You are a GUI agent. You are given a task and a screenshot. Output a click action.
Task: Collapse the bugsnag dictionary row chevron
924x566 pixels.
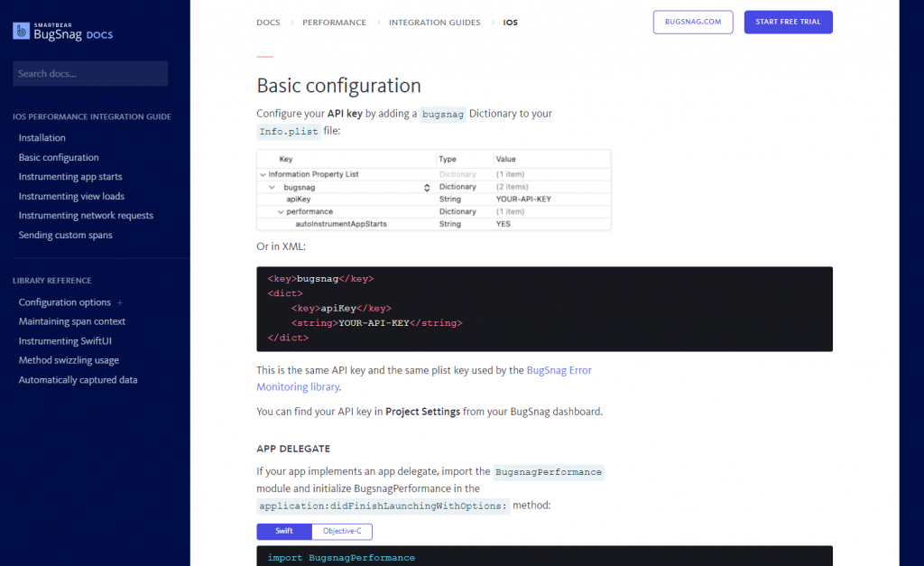click(x=272, y=188)
